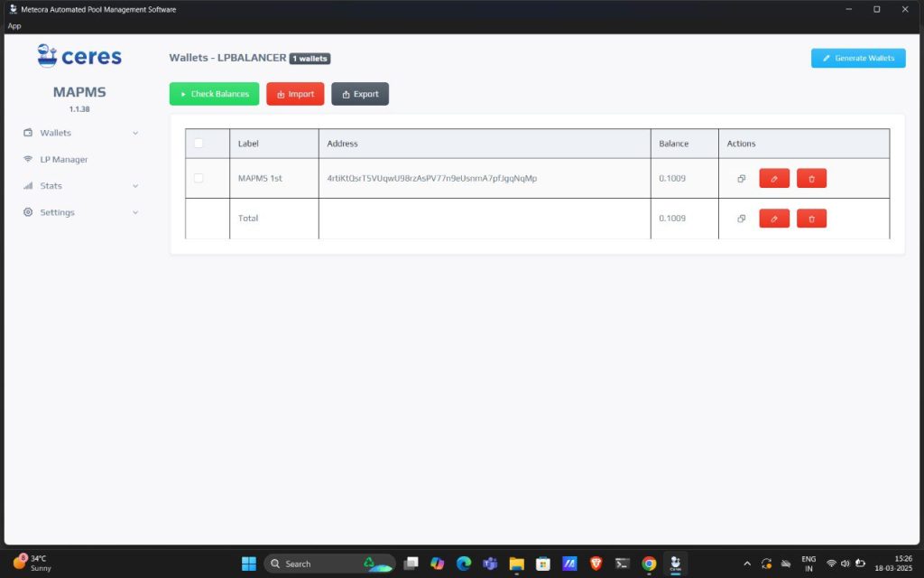Click the edit pencil button in the Total row
The width and height of the screenshot is (924, 578).
point(774,219)
